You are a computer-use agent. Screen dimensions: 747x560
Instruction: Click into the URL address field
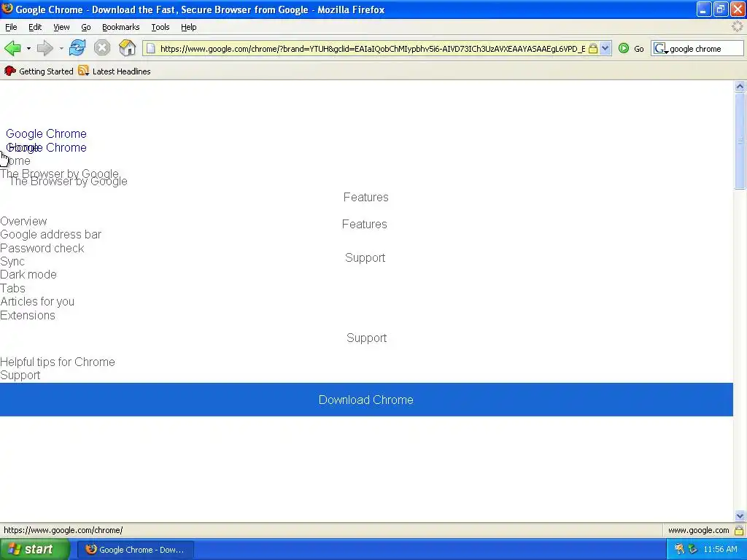tap(373, 49)
